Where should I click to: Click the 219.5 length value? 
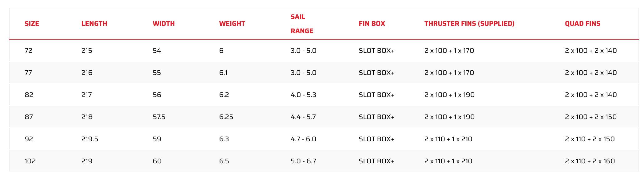pyautogui.click(x=90, y=139)
